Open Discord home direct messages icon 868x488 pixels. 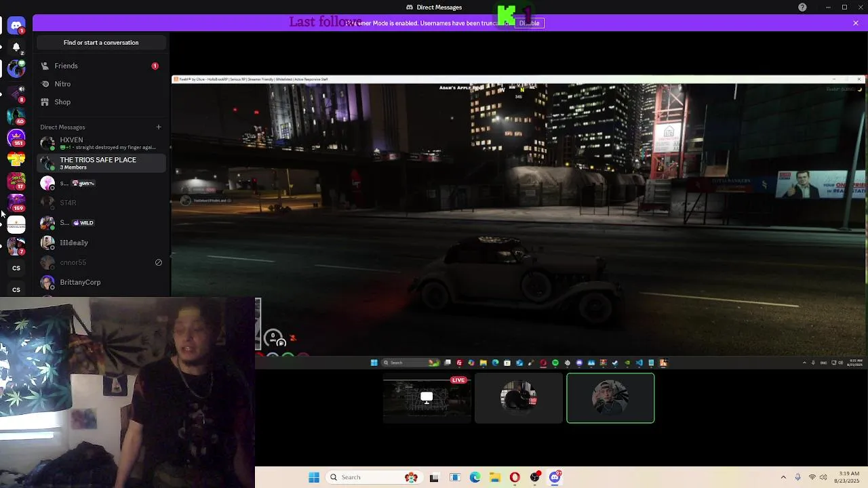[16, 25]
